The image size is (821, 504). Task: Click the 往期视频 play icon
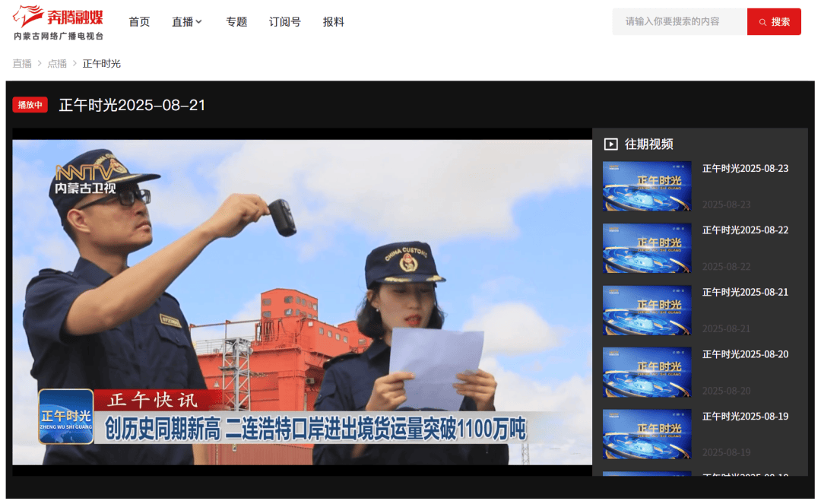tap(610, 144)
